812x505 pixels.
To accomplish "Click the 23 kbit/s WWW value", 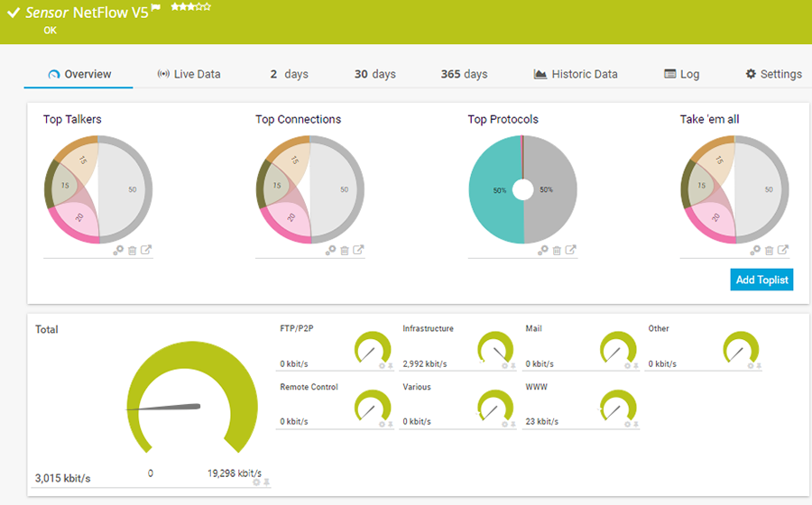I will click(x=541, y=421).
